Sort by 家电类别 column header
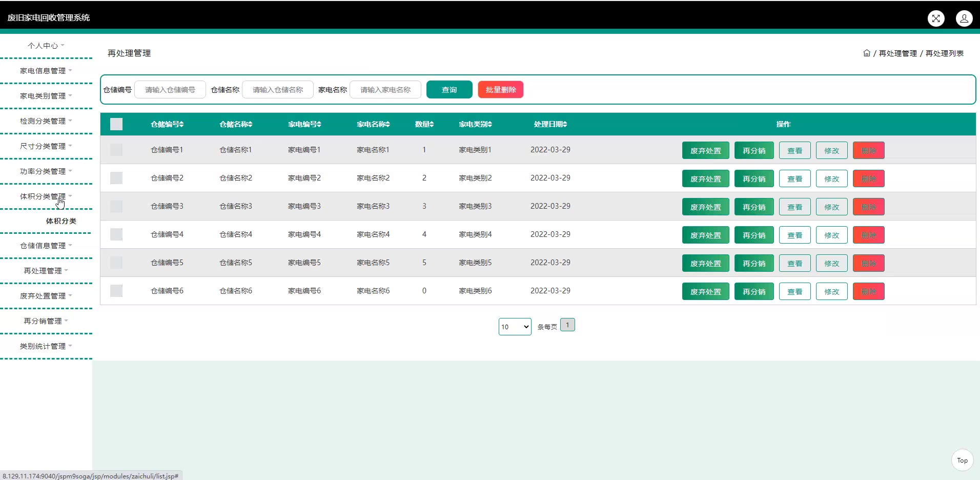The width and height of the screenshot is (980, 480). [475, 125]
